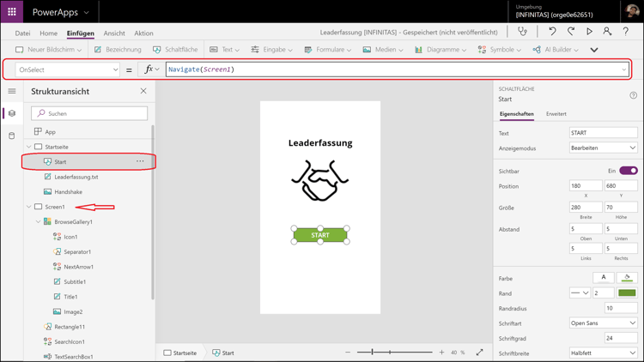Switch to the Erweitert tab
The image size is (644, 362).
[x=556, y=114]
